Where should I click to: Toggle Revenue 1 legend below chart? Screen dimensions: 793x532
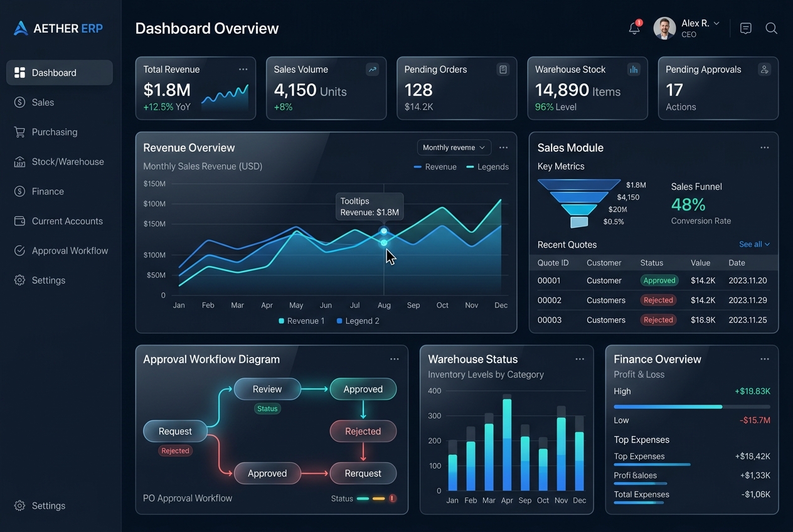click(302, 321)
